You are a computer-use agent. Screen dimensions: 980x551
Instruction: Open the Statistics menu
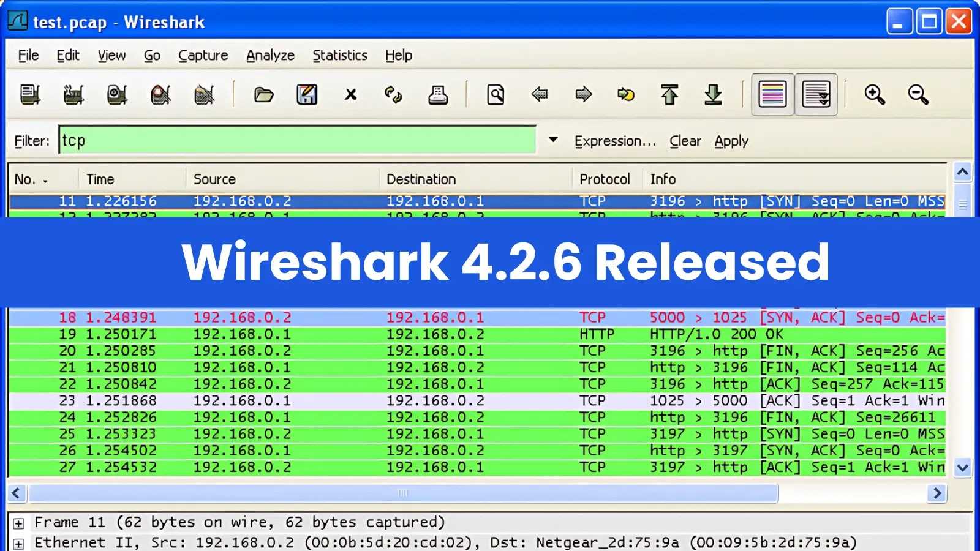[340, 55]
